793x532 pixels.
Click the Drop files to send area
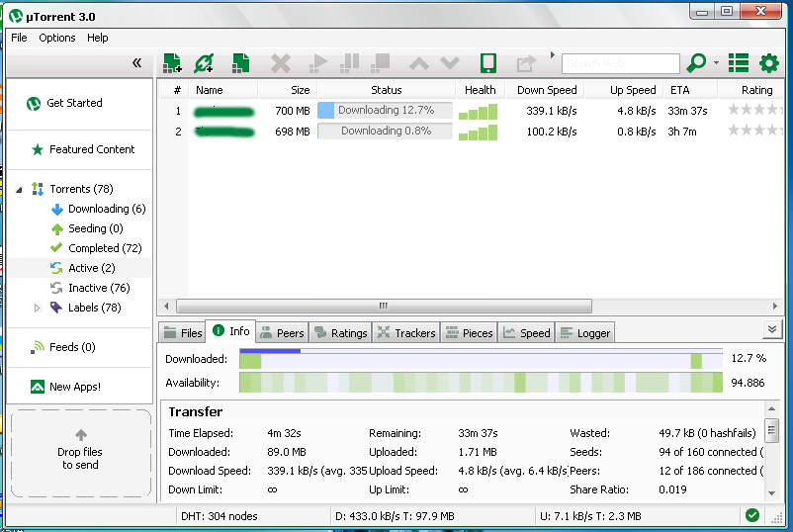81,453
